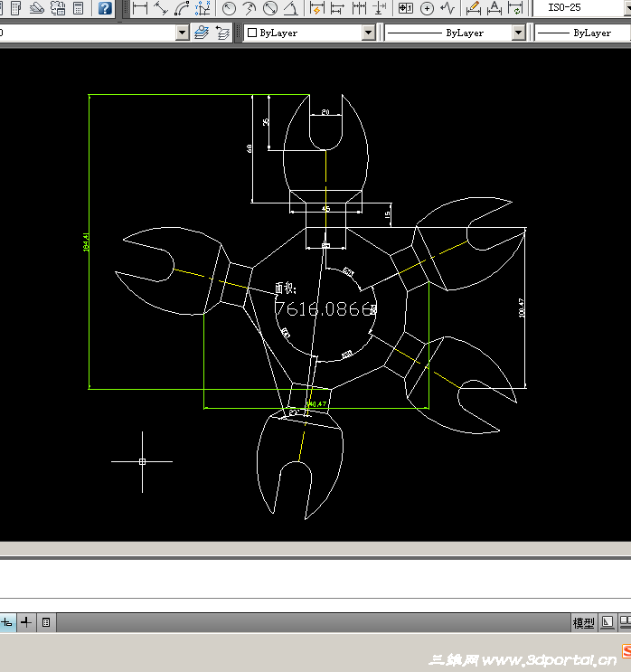Select the Diameter dimension tool
This screenshot has height=672, width=631.
coord(270,8)
